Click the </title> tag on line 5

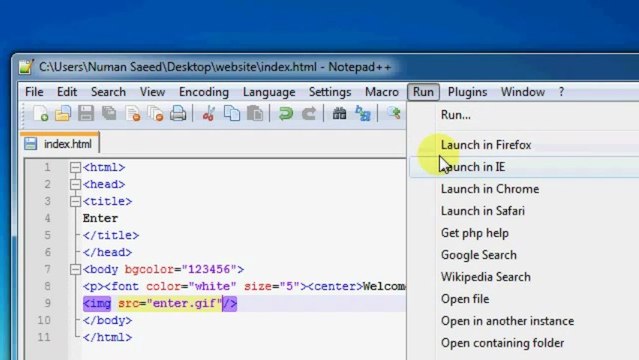[x=111, y=236]
